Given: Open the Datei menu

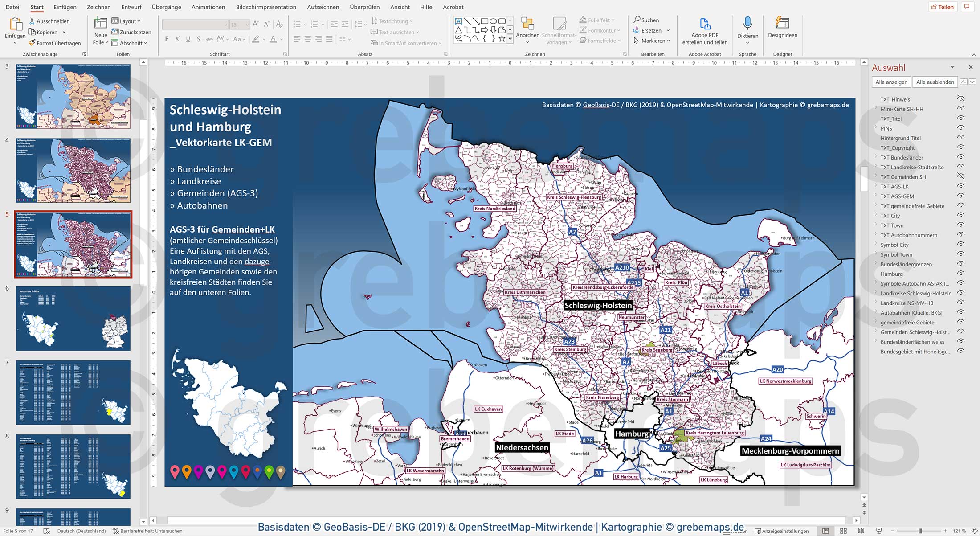Looking at the screenshot, I should pyautogui.click(x=12, y=7).
